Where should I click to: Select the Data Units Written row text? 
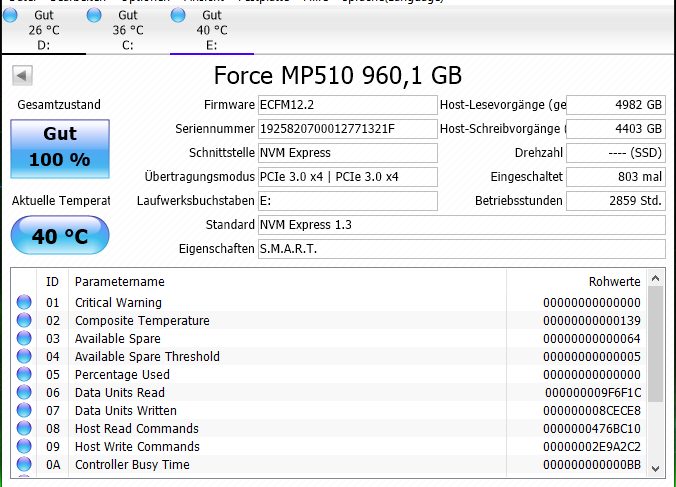[126, 411]
